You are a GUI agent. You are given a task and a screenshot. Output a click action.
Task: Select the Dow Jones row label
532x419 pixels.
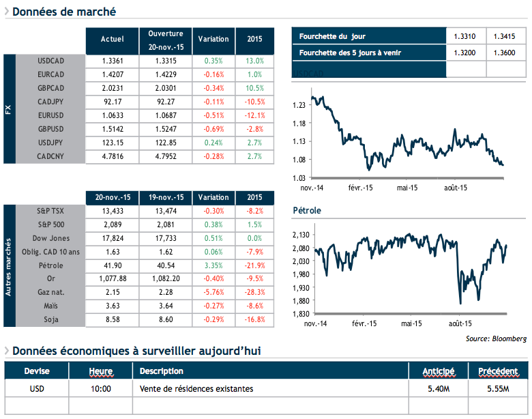50,238
